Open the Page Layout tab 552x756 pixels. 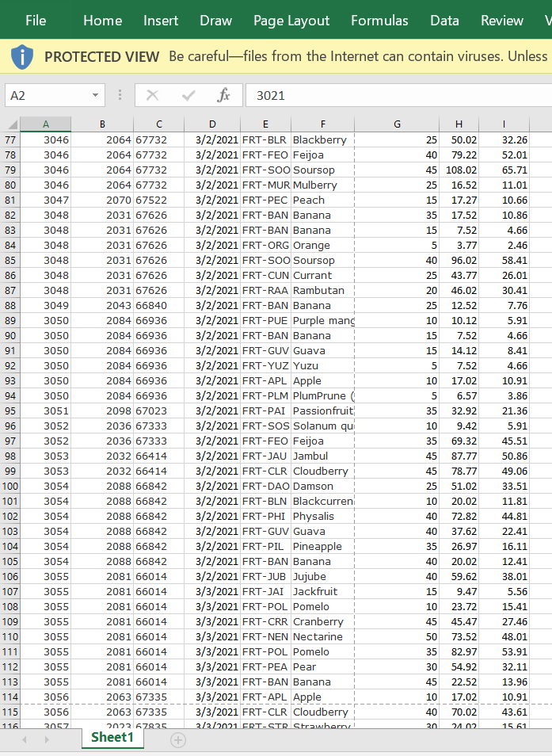pyautogui.click(x=291, y=21)
